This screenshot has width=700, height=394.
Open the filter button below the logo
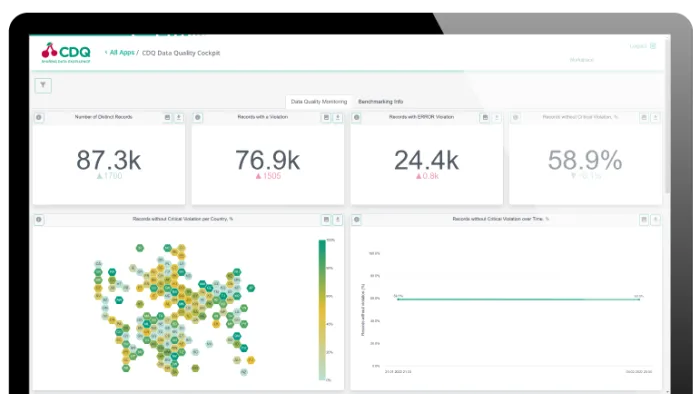(x=43, y=85)
